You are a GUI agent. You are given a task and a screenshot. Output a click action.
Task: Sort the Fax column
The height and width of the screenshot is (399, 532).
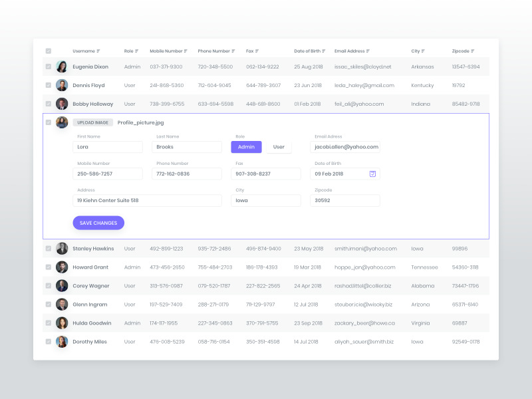(255, 51)
